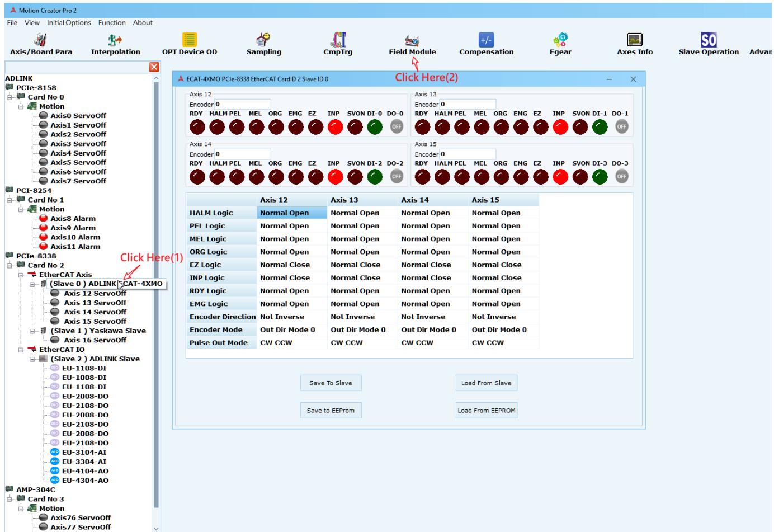This screenshot has width=774, height=532.
Task: Open the Axes Info tool
Action: point(634,44)
